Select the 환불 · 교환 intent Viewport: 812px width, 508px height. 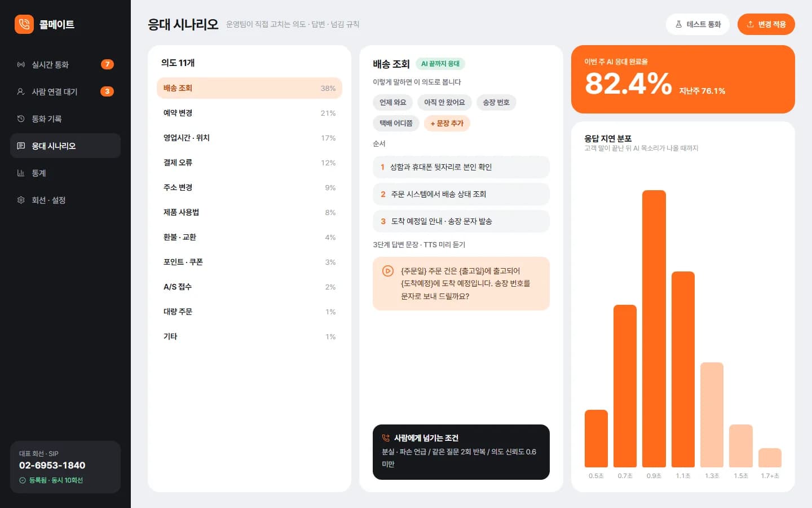pos(249,237)
